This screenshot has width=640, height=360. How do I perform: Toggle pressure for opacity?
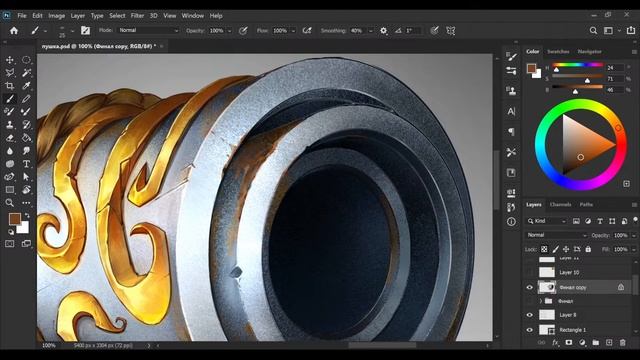[243, 31]
